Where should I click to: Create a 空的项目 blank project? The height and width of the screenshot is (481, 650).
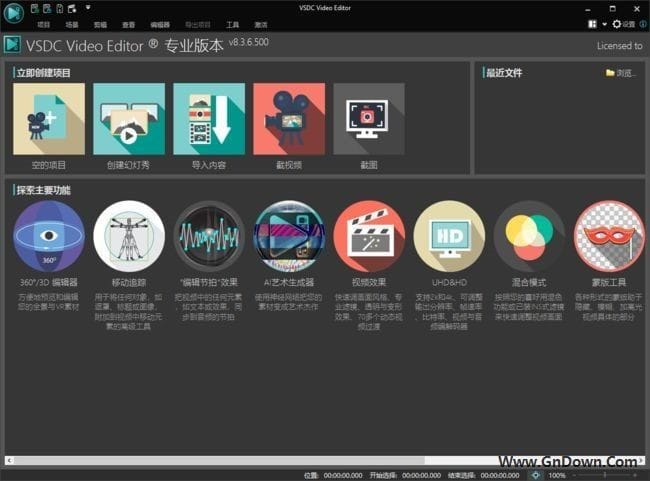click(x=49, y=119)
